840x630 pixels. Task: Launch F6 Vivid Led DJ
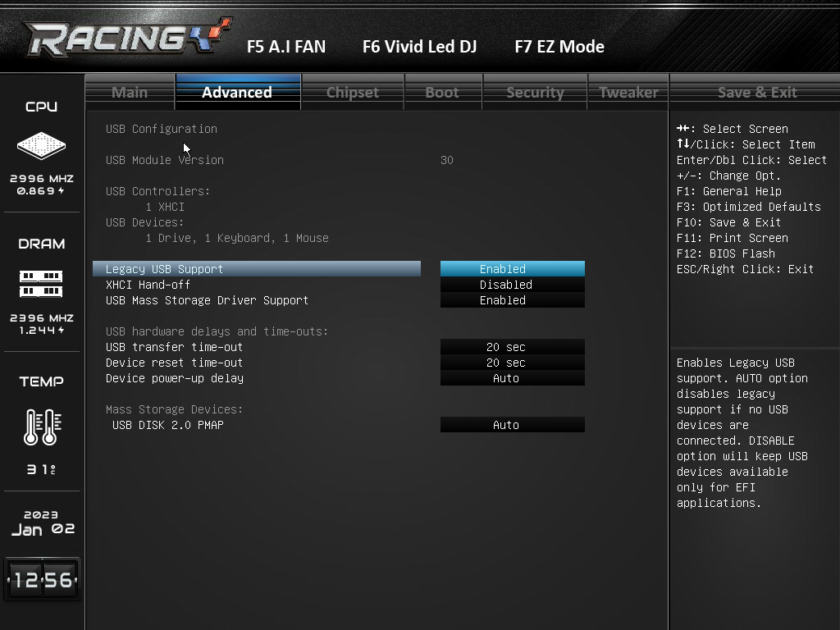[x=419, y=47]
